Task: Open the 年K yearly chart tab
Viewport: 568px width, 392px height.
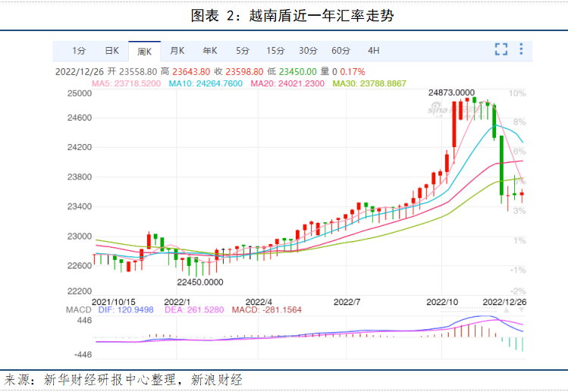Action: 209,51
